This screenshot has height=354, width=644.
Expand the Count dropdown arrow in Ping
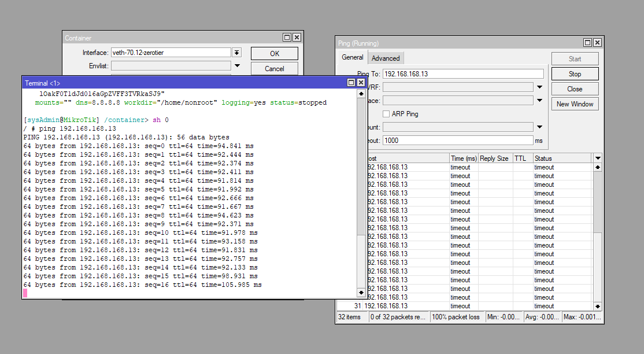click(x=539, y=127)
